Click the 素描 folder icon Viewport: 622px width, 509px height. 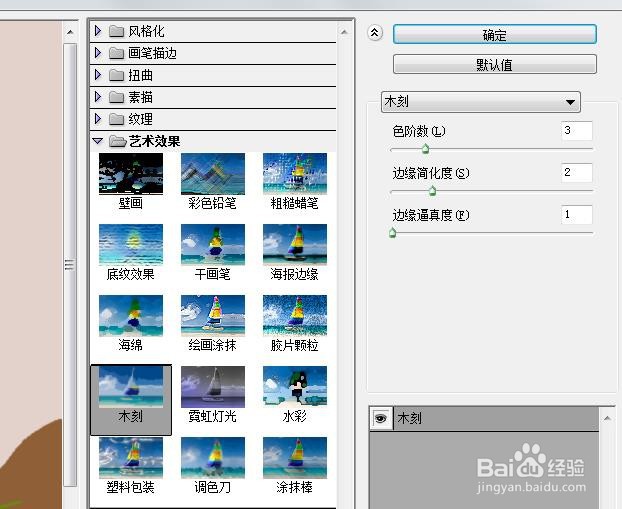coord(116,97)
